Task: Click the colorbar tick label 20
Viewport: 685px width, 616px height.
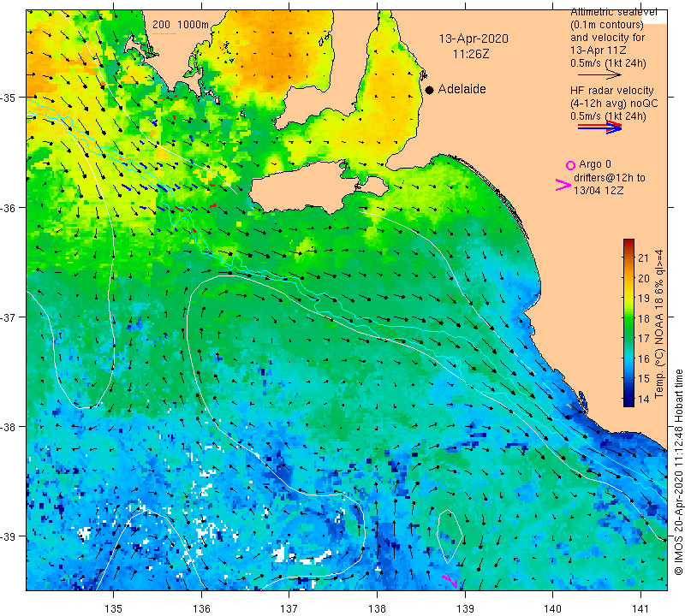Action: click(644, 278)
